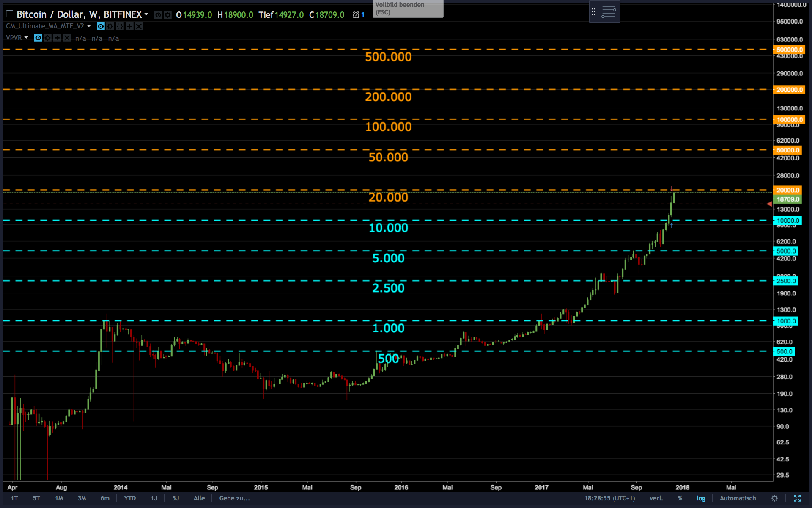Screen dimensions: 812x508
Task: Select the 500.000 orange text annotation
Action: [388, 57]
